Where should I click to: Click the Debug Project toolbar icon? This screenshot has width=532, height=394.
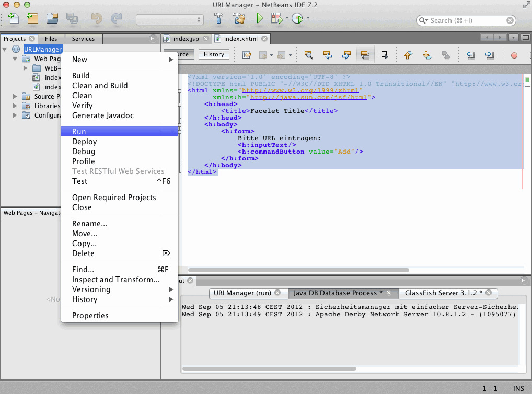(x=276, y=19)
